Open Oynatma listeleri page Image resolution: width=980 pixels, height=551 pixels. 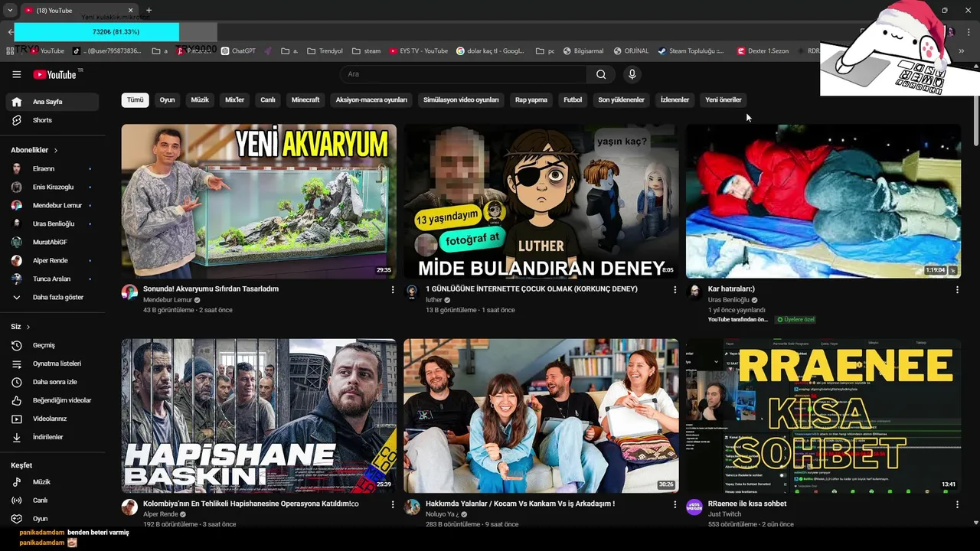click(x=53, y=364)
